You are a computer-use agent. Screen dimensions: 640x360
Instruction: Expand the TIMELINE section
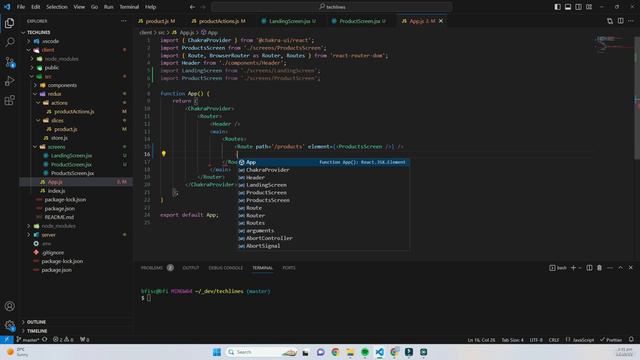[37, 331]
